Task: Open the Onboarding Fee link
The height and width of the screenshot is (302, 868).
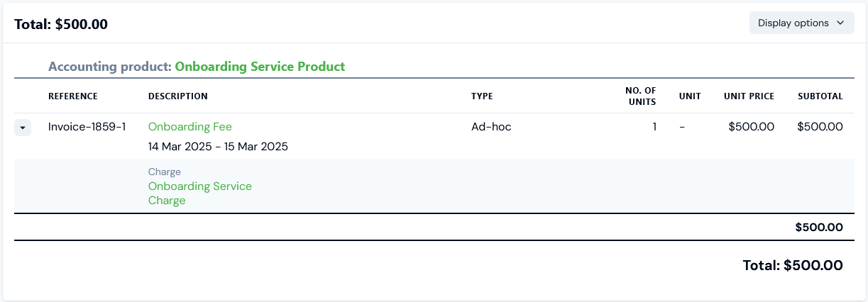Action: [x=189, y=127]
